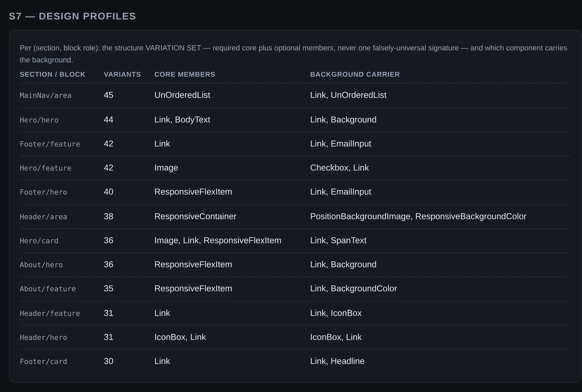The width and height of the screenshot is (582, 392).
Task: Click the "Link, BodyText" core members cell
Action: [x=182, y=120]
